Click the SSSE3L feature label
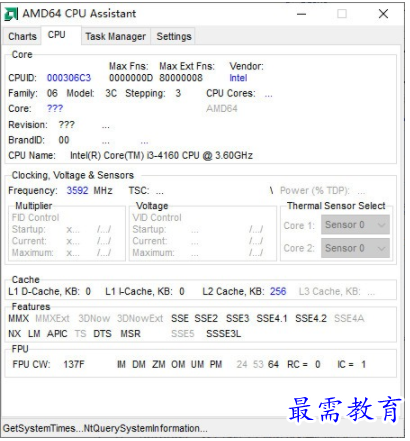The height and width of the screenshot is (441, 410). [x=224, y=334]
